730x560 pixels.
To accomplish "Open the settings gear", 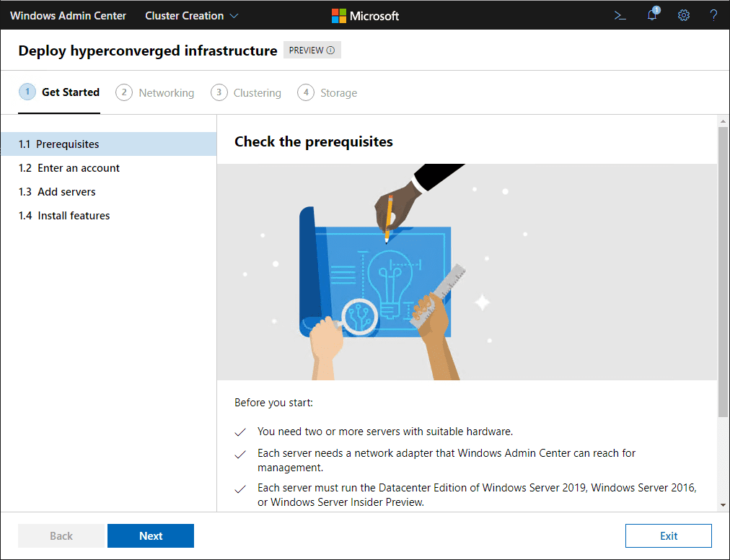I will pos(683,15).
